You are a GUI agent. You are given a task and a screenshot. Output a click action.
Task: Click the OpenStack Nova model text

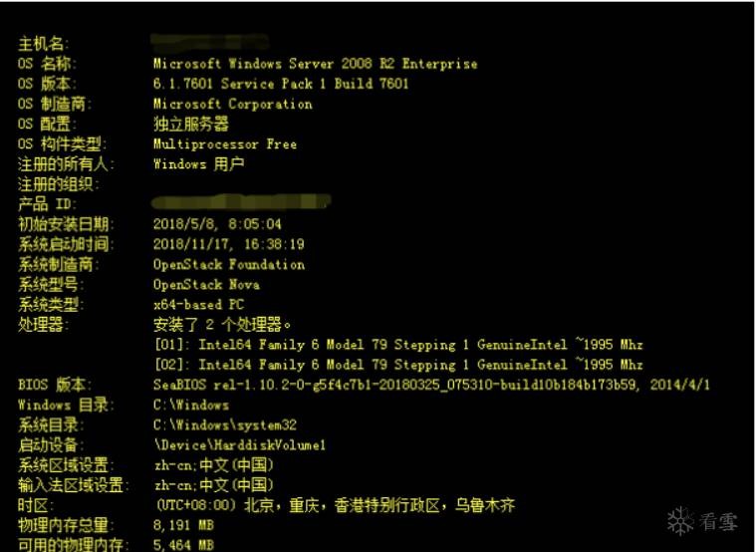click(206, 284)
